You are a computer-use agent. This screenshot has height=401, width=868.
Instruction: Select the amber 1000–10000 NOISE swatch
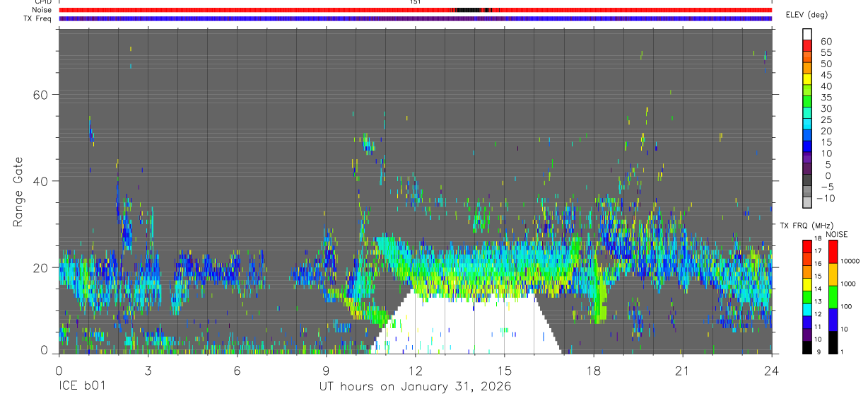(x=833, y=274)
